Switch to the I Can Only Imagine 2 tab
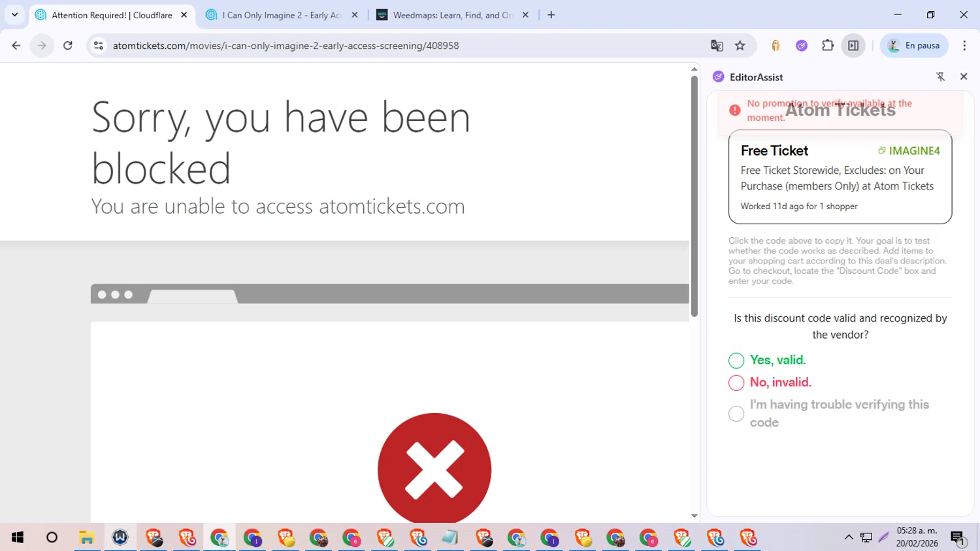Image resolution: width=980 pixels, height=551 pixels. (282, 15)
